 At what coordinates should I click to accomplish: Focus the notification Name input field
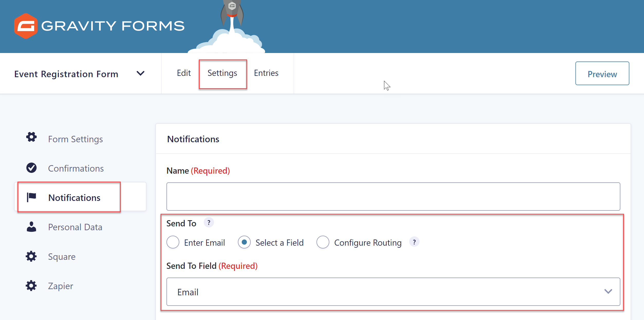coord(393,197)
